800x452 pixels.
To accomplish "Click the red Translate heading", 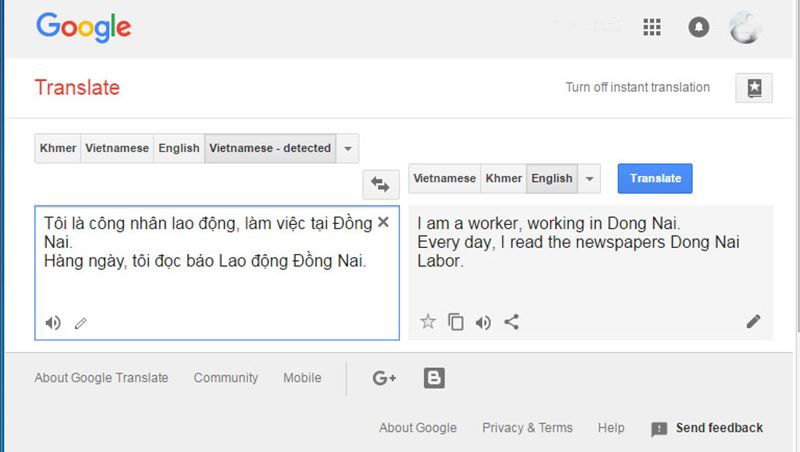I will click(x=77, y=88).
